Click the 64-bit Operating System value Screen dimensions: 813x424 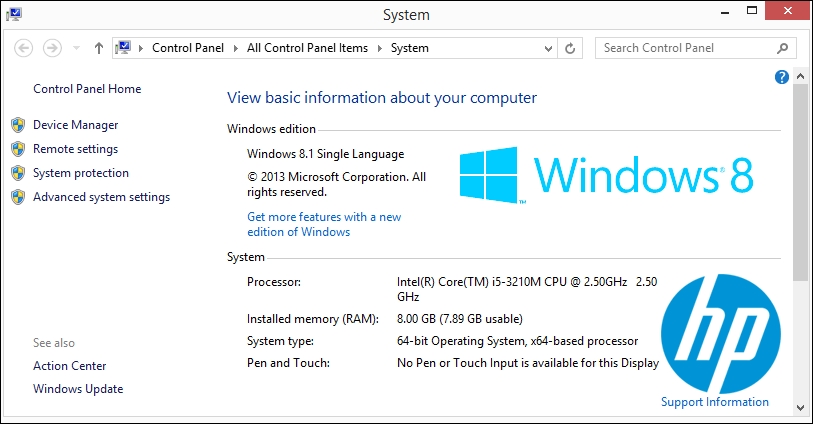tap(517, 341)
